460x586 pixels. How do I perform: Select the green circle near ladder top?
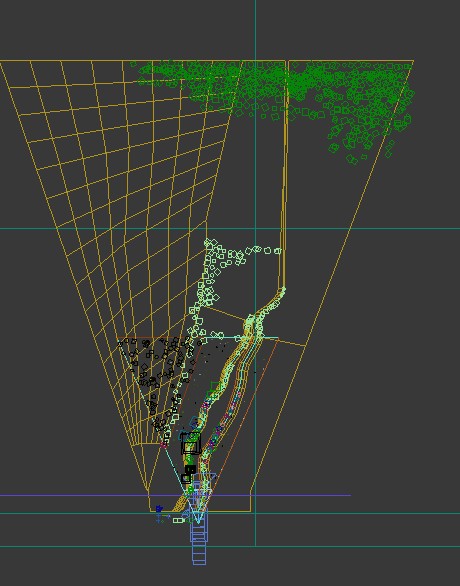click(191, 489)
